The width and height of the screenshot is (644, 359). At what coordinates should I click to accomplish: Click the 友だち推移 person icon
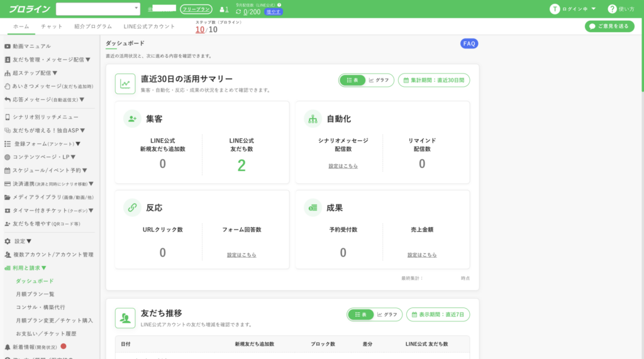(x=125, y=318)
